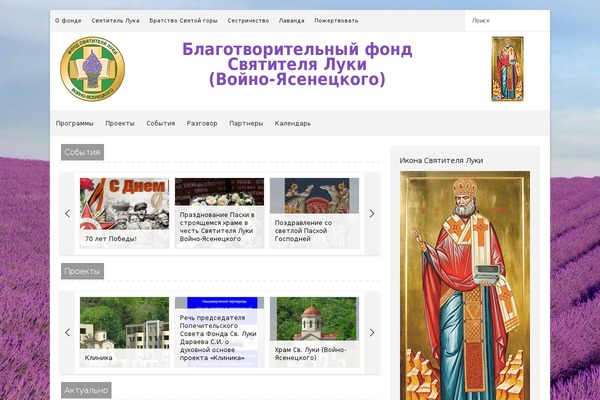Open the О фонде menu item
Screen dimensions: 600x400
(x=68, y=21)
